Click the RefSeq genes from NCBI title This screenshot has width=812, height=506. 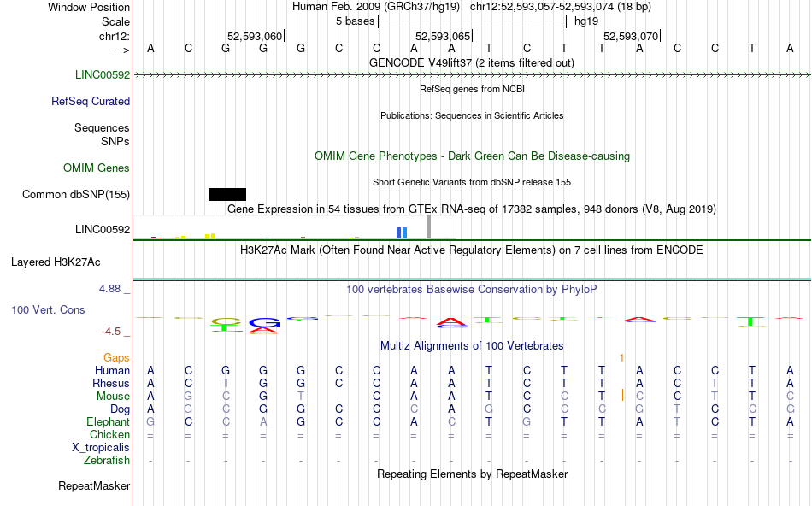tap(472, 89)
